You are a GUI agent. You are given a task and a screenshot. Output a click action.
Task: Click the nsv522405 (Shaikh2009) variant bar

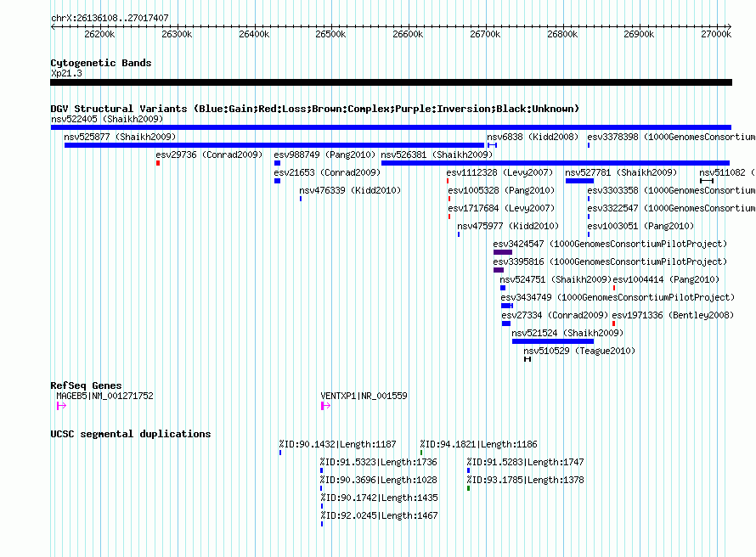click(x=391, y=127)
